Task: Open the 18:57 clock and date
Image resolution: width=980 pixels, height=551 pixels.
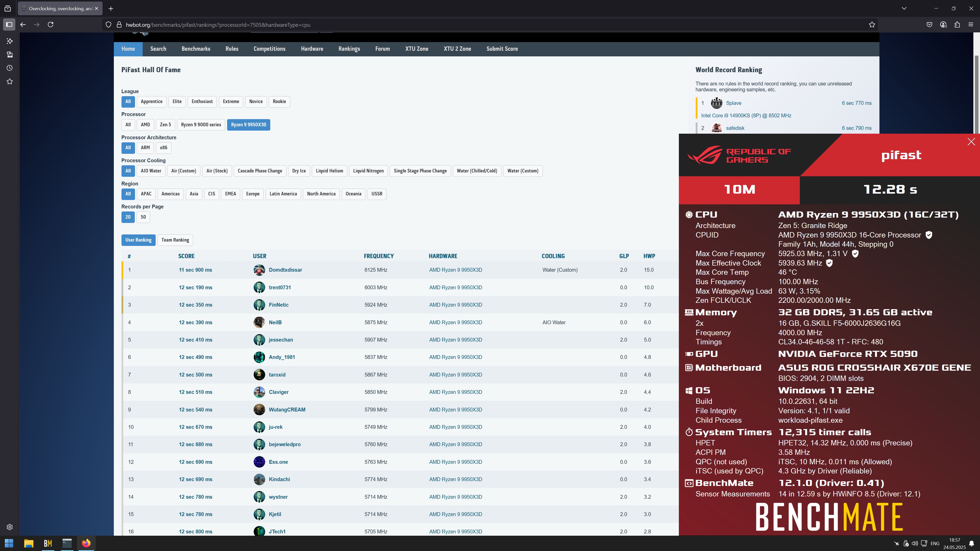Action: tap(954, 543)
